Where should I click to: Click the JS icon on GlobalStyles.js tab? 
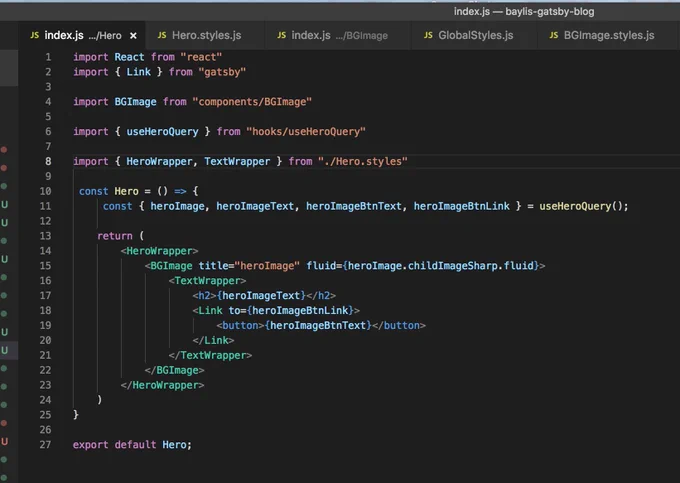pyautogui.click(x=428, y=36)
